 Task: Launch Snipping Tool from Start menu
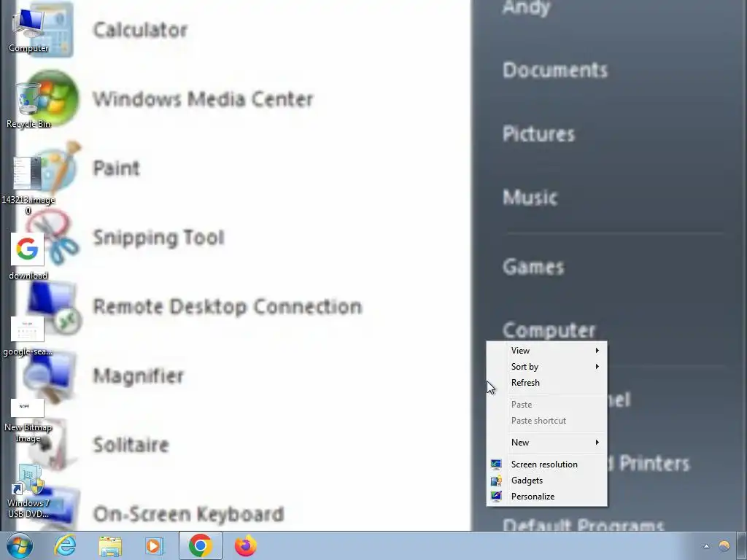158,238
